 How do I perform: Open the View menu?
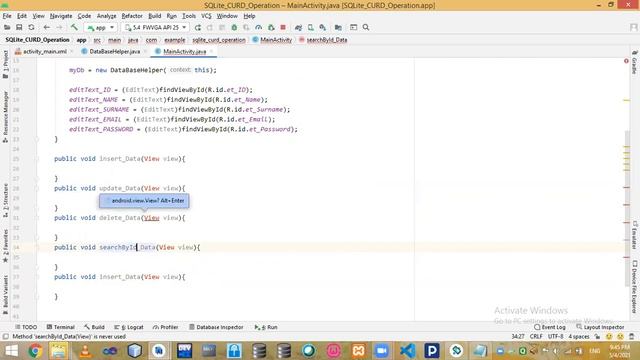[38, 16]
